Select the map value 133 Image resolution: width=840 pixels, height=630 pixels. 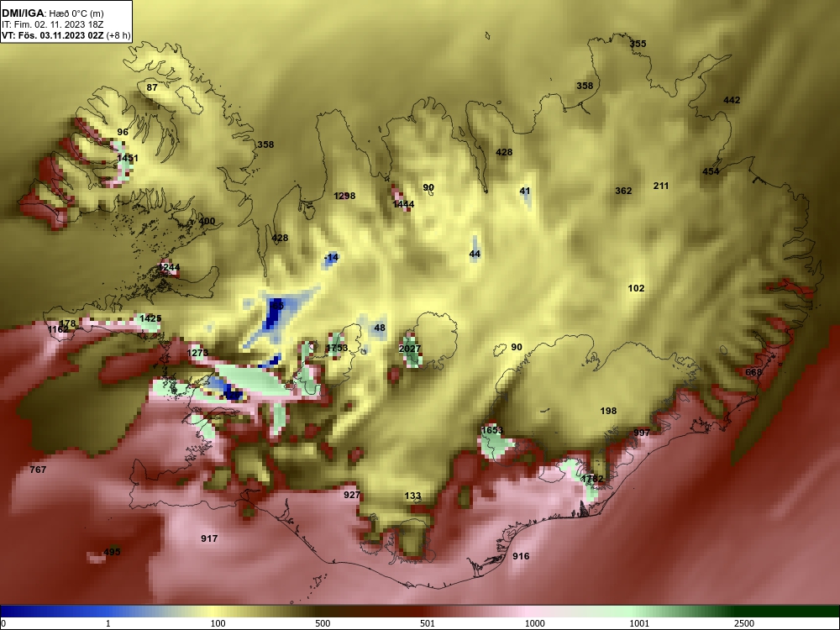tap(412, 496)
